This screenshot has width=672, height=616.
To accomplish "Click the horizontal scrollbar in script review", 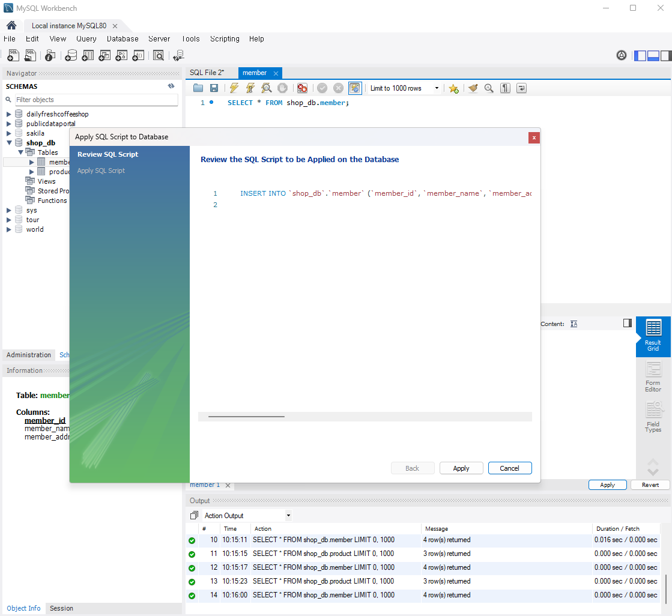I will coord(246,417).
